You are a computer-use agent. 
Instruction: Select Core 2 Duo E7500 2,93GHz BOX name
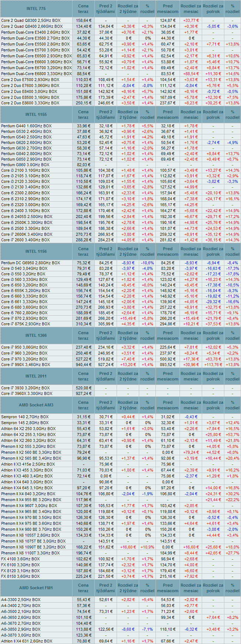pyautogui.click(x=30, y=80)
